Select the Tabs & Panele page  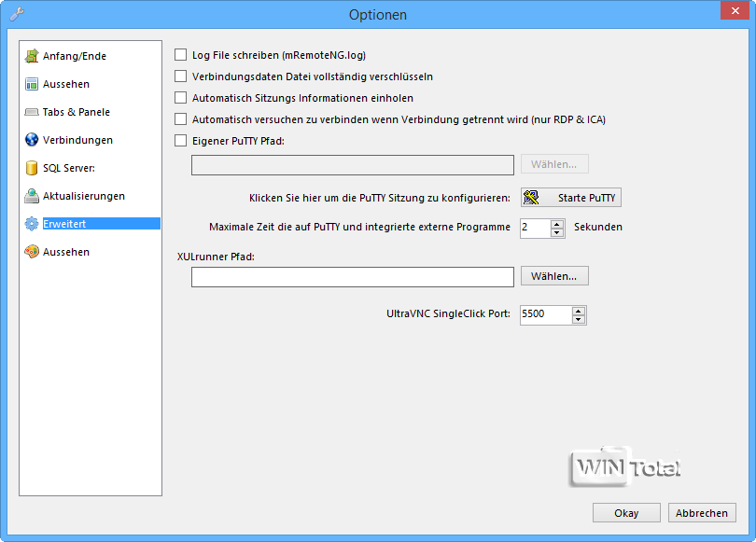pyautogui.click(x=77, y=112)
